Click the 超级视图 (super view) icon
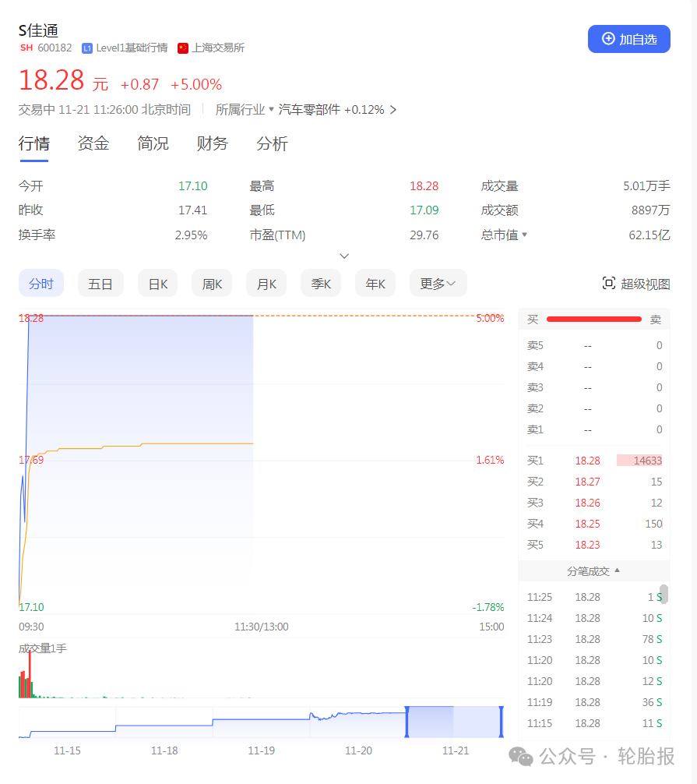Screen dimensions: 697x784 click(x=610, y=284)
